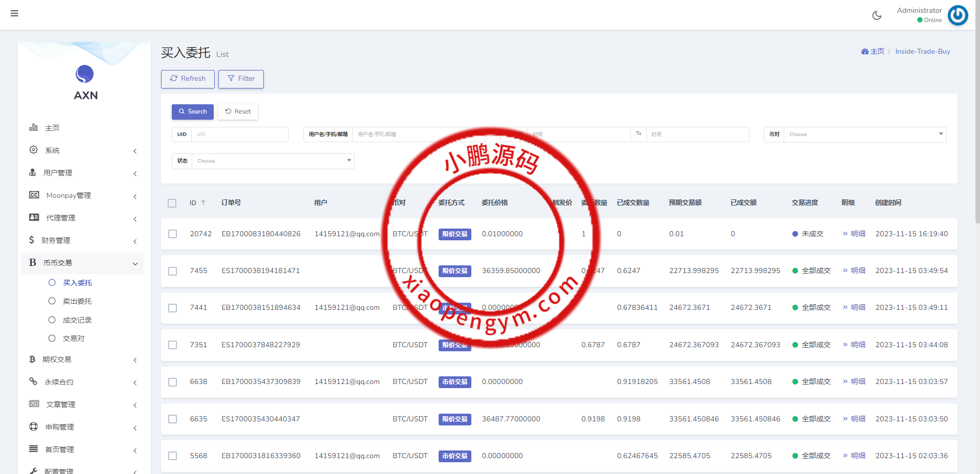Click the ID column sort arrow
The image size is (980, 474).
tap(203, 202)
